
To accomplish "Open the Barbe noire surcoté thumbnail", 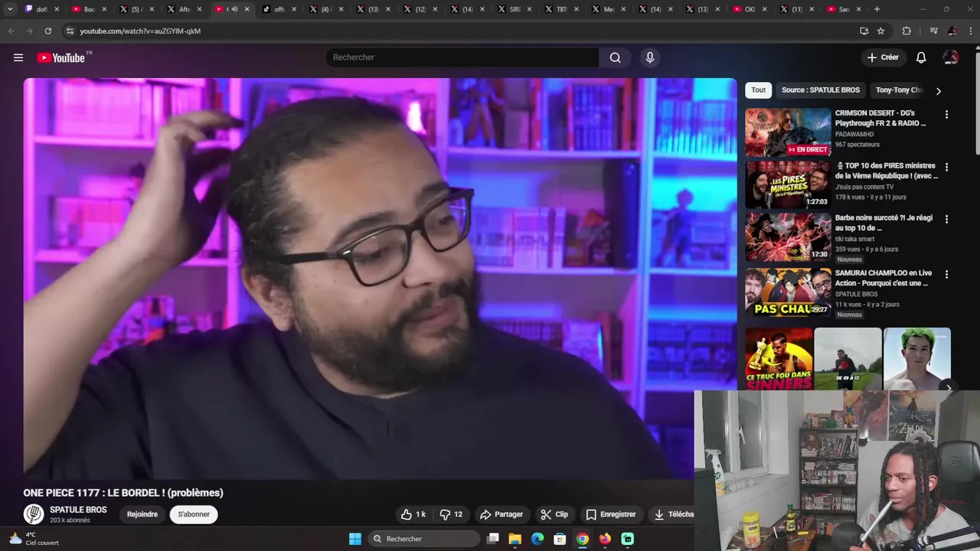I will pos(788,236).
